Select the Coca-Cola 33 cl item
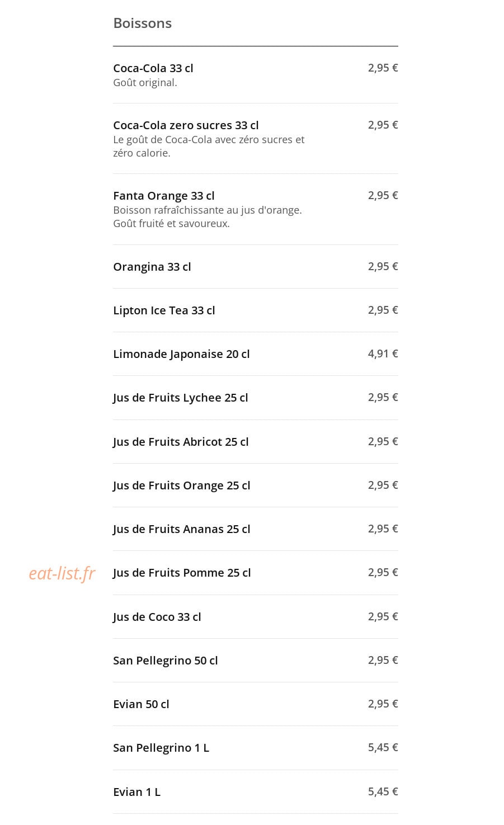 click(255, 75)
